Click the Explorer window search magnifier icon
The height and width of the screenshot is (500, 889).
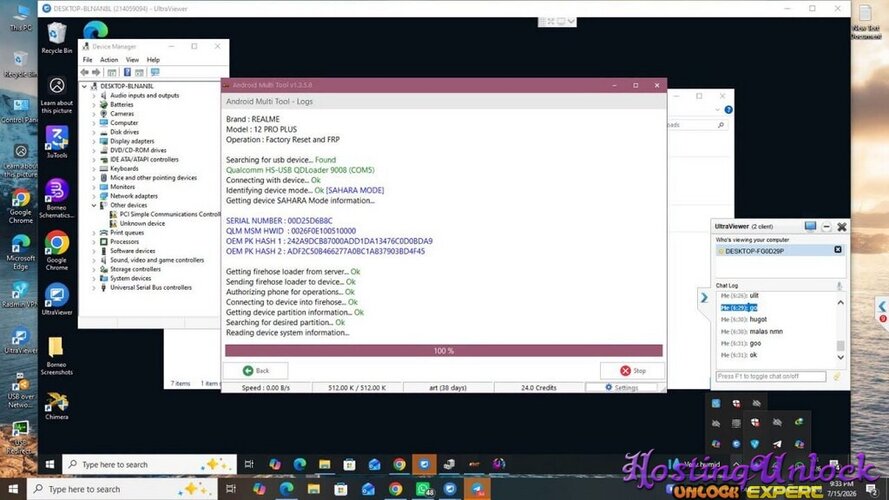pos(721,125)
